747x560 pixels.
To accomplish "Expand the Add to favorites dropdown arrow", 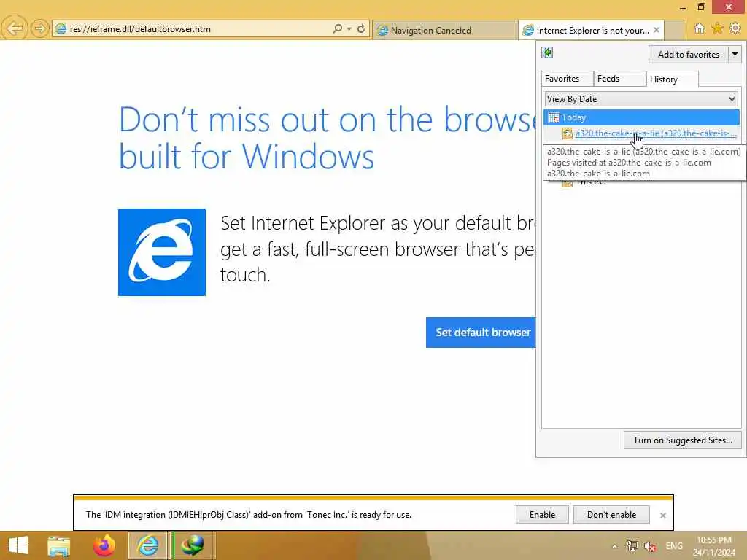I will click(735, 54).
